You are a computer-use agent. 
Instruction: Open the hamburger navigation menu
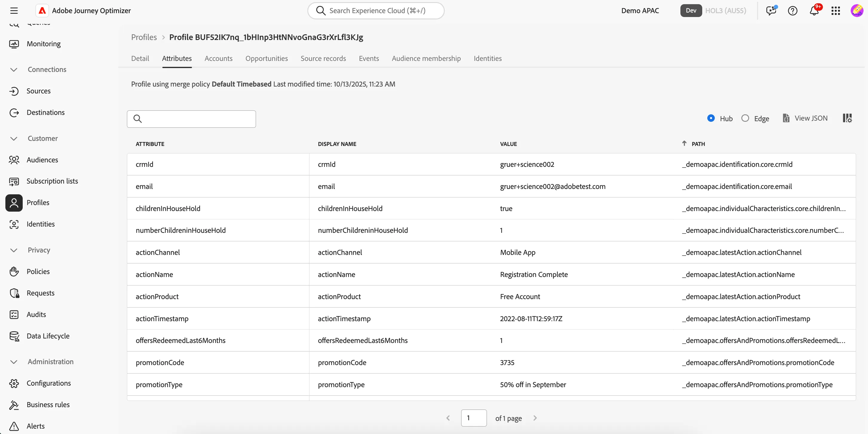click(x=14, y=11)
